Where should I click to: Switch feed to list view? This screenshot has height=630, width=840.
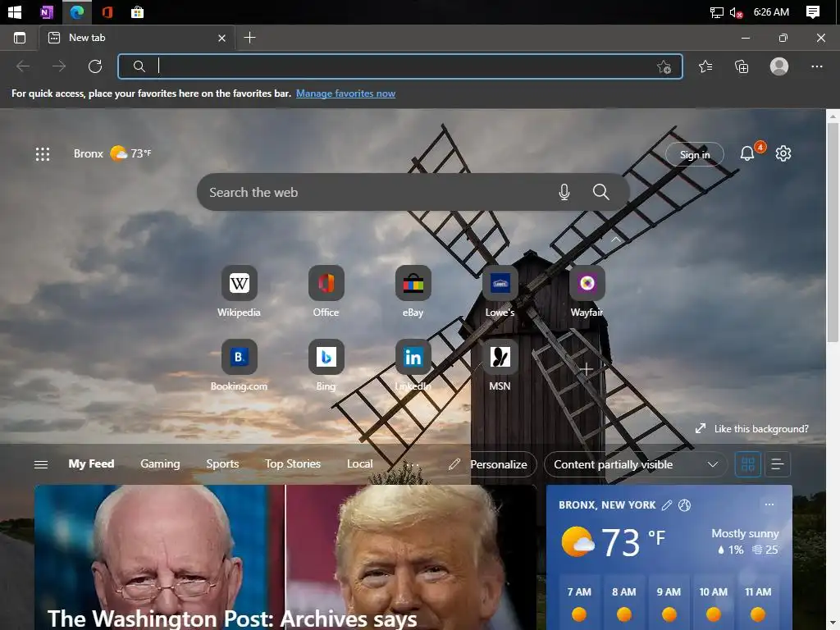[778, 464]
